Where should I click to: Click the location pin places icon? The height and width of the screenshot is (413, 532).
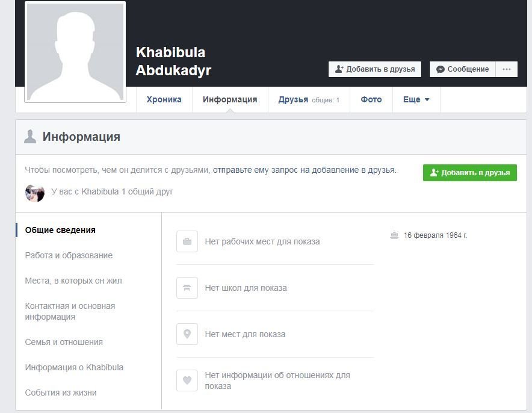187,334
